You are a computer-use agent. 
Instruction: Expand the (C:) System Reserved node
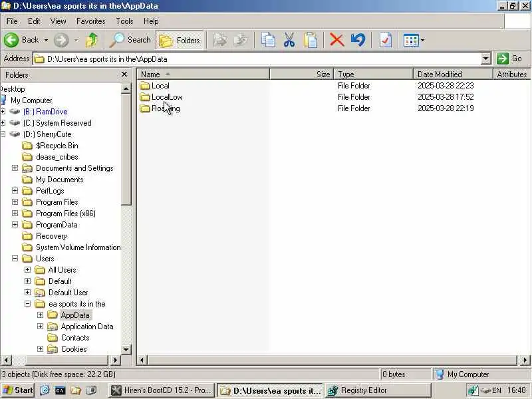[x=3, y=123]
